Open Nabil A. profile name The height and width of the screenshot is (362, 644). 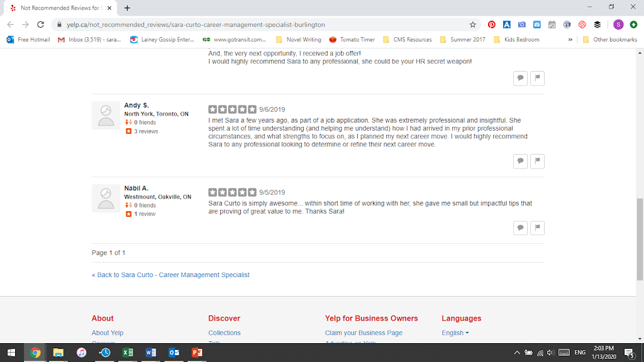(136, 189)
